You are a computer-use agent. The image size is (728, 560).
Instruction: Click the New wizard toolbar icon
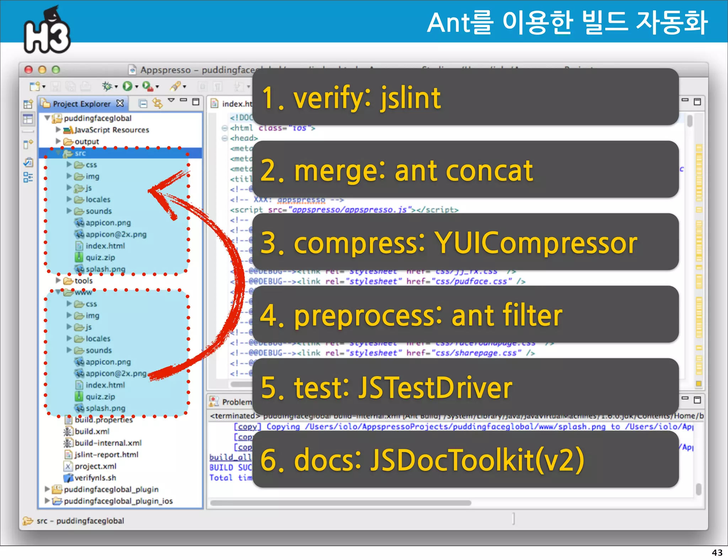35,86
